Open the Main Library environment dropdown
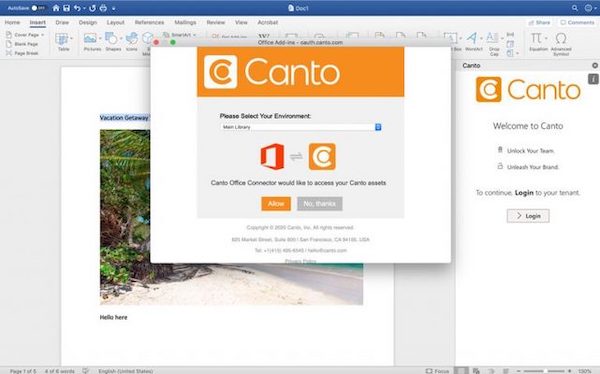The height and width of the screenshot is (374, 600). click(301, 127)
